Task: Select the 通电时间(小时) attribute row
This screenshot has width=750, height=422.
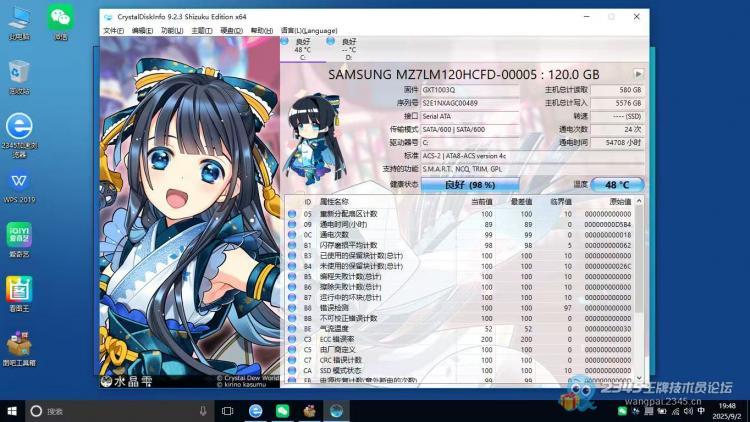Action: coord(460,224)
